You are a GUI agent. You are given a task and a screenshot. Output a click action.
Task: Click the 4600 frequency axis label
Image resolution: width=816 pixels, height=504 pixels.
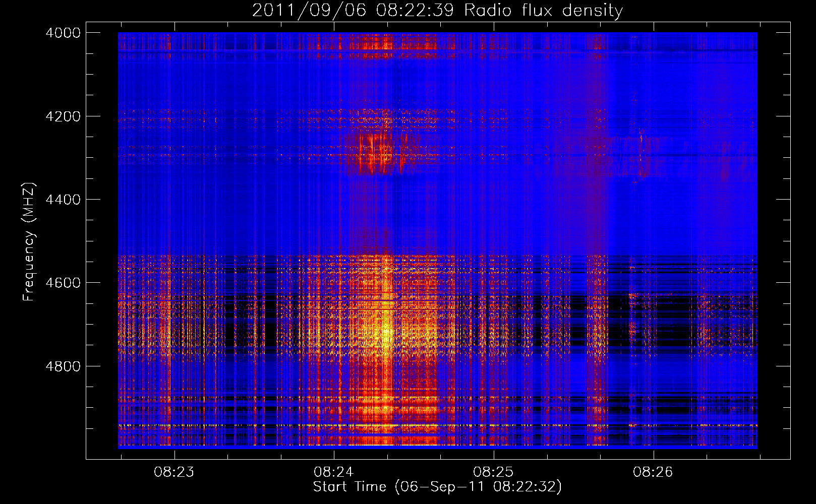[x=63, y=283]
